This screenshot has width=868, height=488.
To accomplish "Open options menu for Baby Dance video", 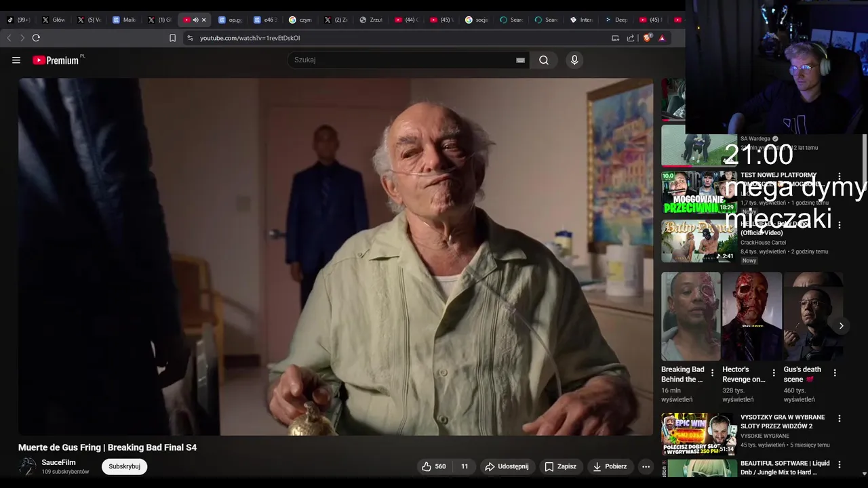I will [840, 225].
